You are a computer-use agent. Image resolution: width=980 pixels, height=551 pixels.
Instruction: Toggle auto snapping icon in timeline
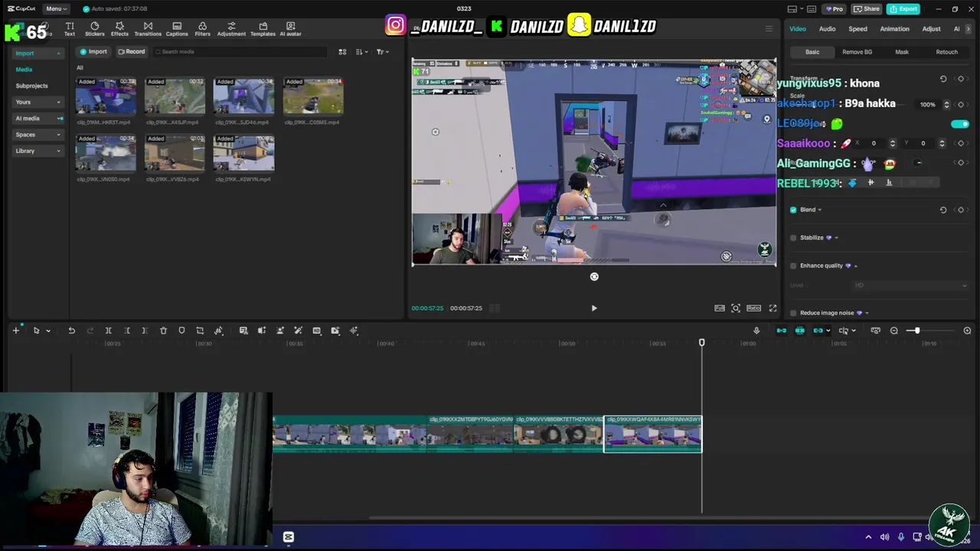pos(800,331)
